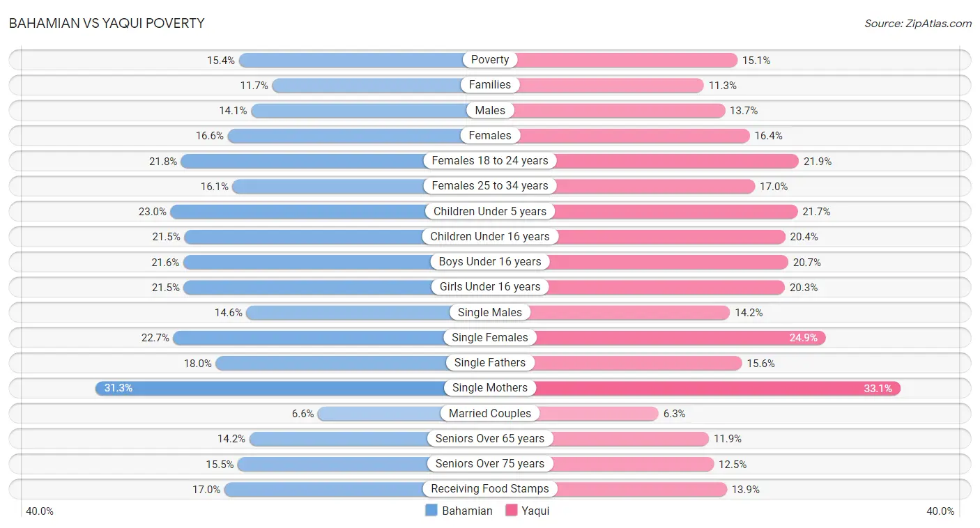Click the Bahamian Single Mothers 31.3% bar
The height and width of the screenshot is (528, 980).
293,388
